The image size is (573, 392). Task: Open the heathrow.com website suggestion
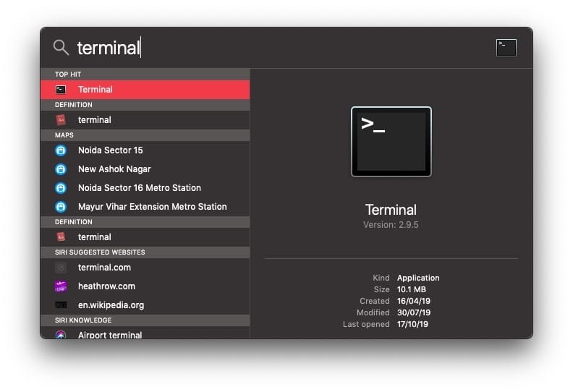pyautogui.click(x=106, y=286)
